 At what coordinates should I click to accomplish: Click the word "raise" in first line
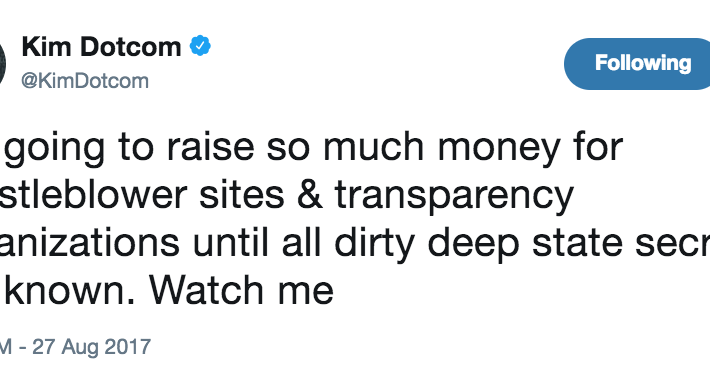click(x=210, y=147)
